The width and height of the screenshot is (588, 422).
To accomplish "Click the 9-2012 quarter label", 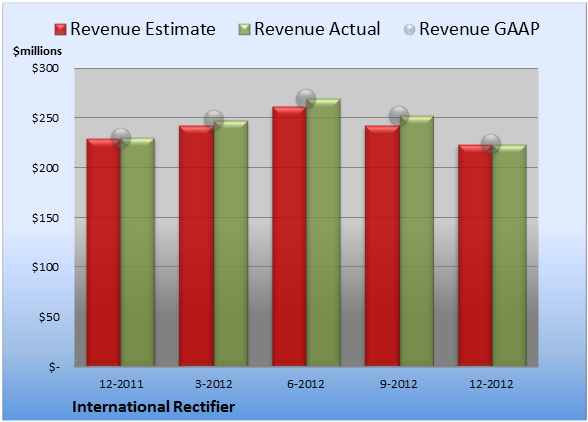I will coord(398,384).
